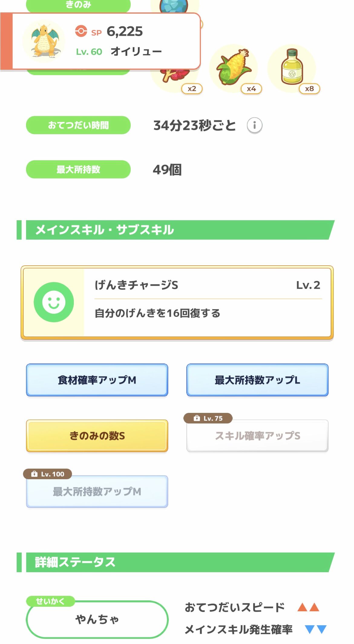
Task: Open the 食材確率アップM sub skill
Action: coord(97,380)
